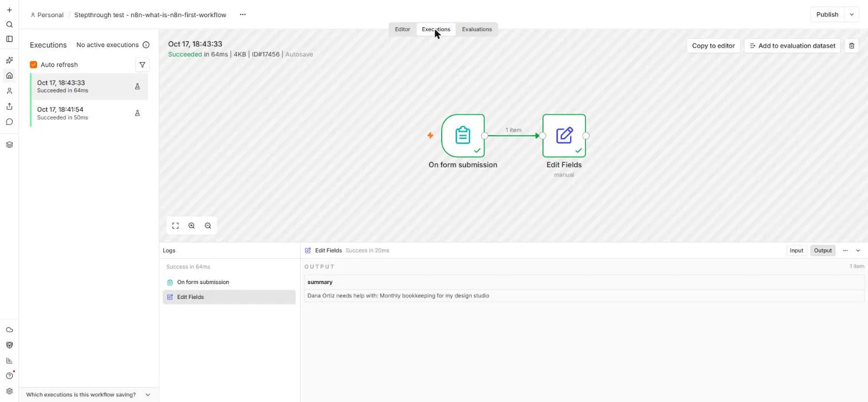The image size is (868, 402).
Task: Delete this execution using the trash icon
Action: (x=851, y=45)
